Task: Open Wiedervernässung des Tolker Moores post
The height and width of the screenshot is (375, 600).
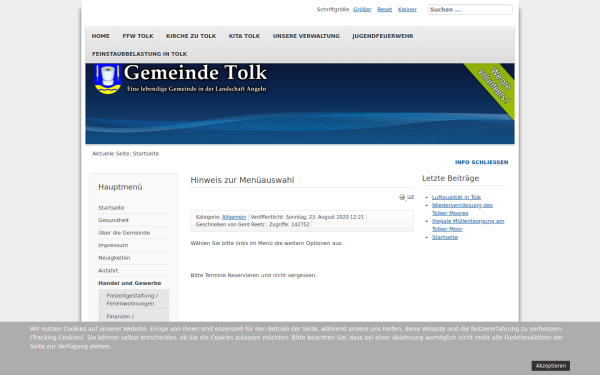Action: pyautogui.click(x=462, y=209)
